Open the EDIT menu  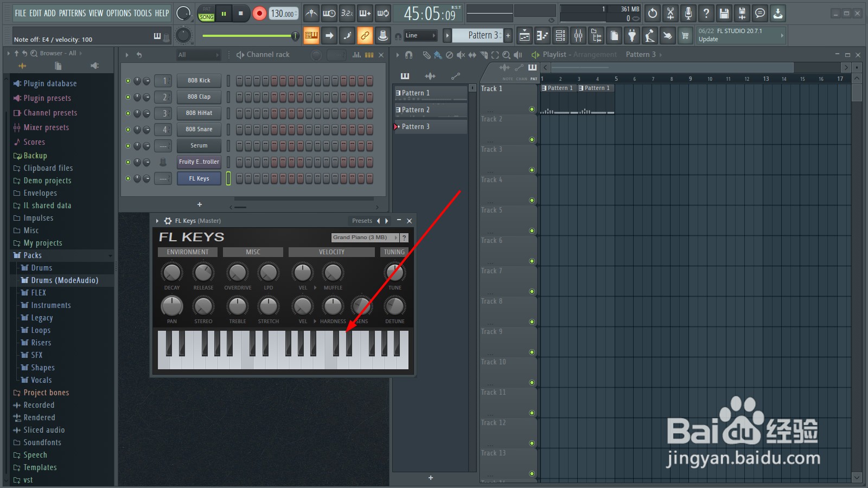[x=35, y=13]
